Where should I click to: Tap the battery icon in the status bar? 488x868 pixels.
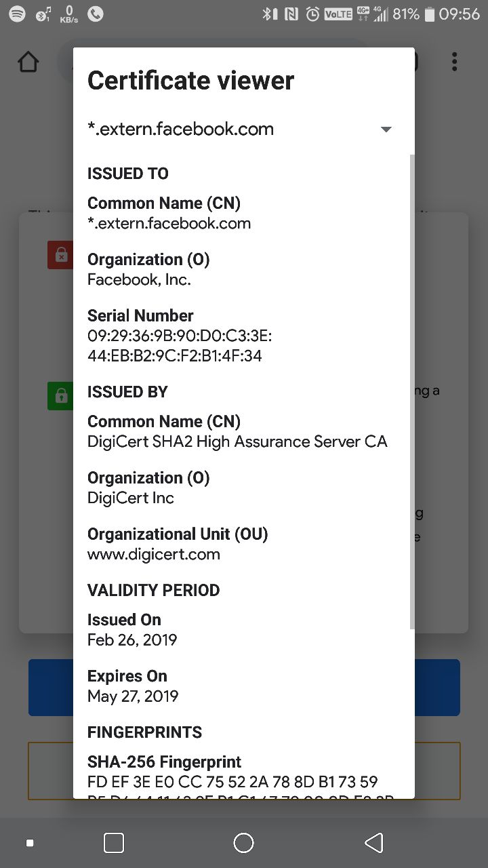(428, 14)
